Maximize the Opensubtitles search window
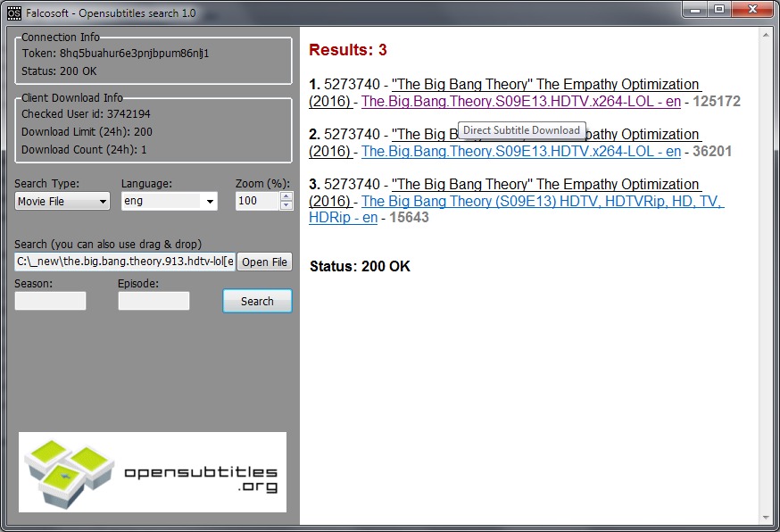The height and width of the screenshot is (532, 780). tap(719, 10)
